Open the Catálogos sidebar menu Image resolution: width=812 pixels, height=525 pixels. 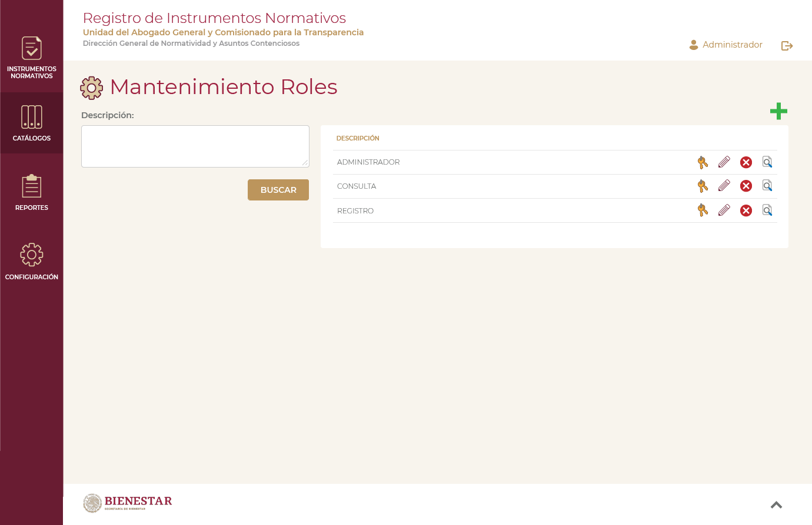[x=32, y=123]
